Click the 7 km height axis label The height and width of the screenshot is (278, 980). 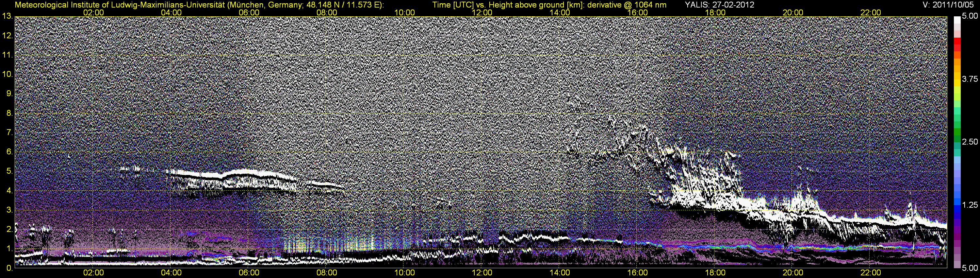point(9,133)
